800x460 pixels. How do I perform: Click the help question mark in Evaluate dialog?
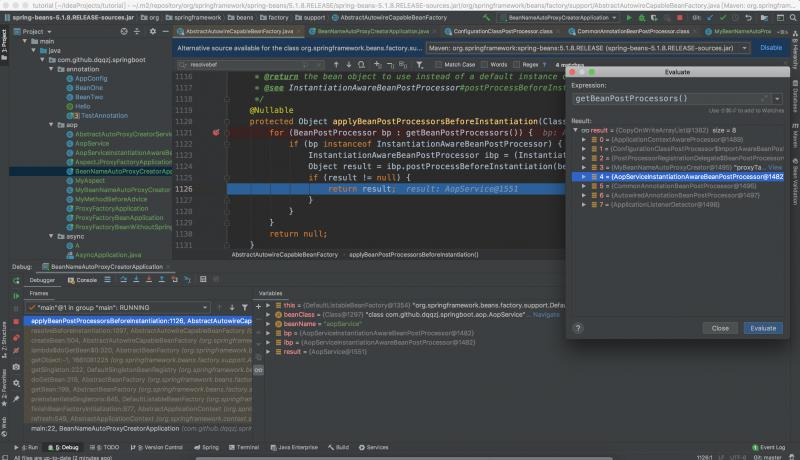pos(578,328)
